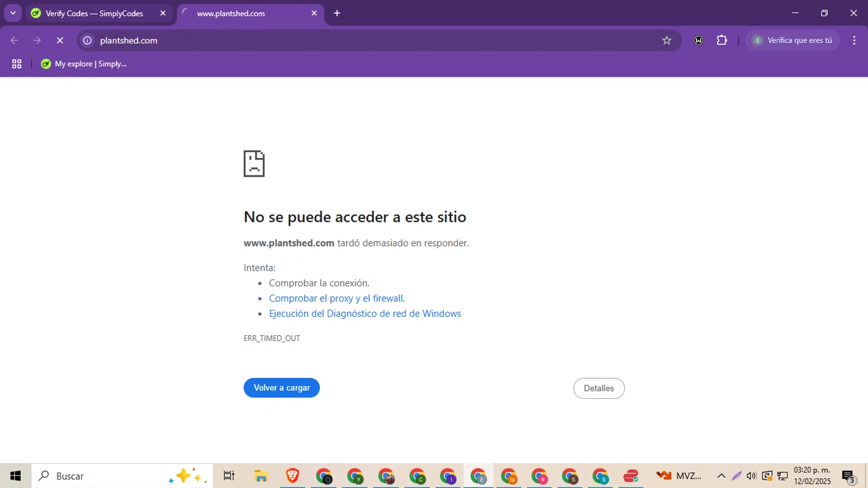This screenshot has height=488, width=868.
Task: Show hidden system tray icons
Action: pyautogui.click(x=721, y=476)
